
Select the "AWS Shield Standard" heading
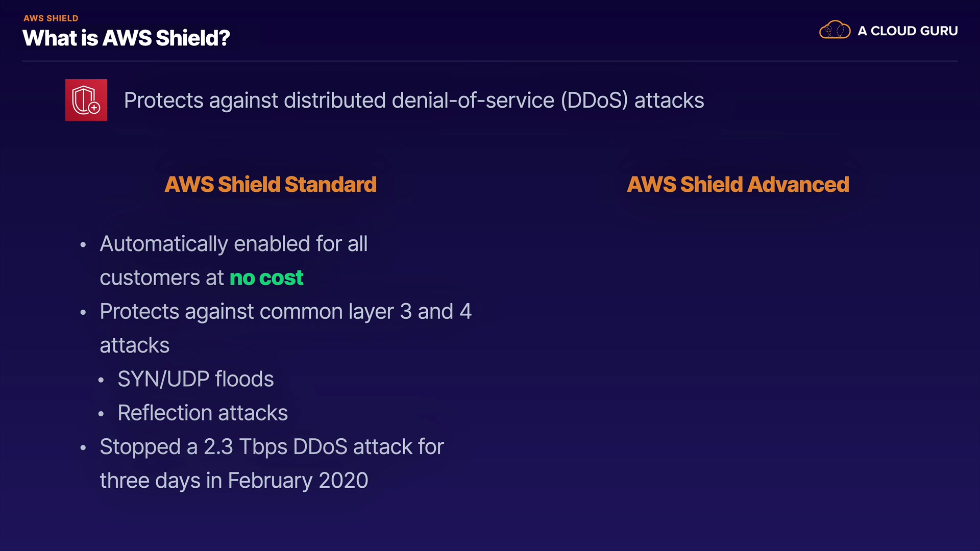pyautogui.click(x=271, y=185)
